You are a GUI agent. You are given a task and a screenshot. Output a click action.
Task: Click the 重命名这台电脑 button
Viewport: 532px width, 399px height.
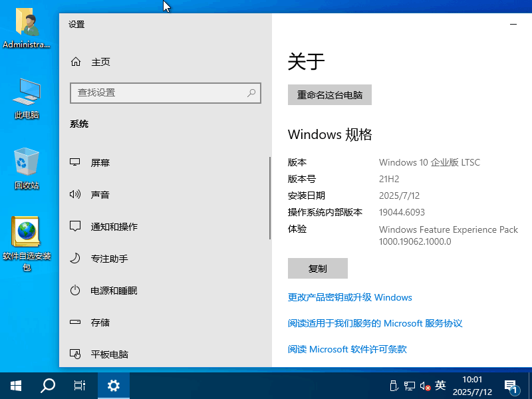[x=329, y=95]
